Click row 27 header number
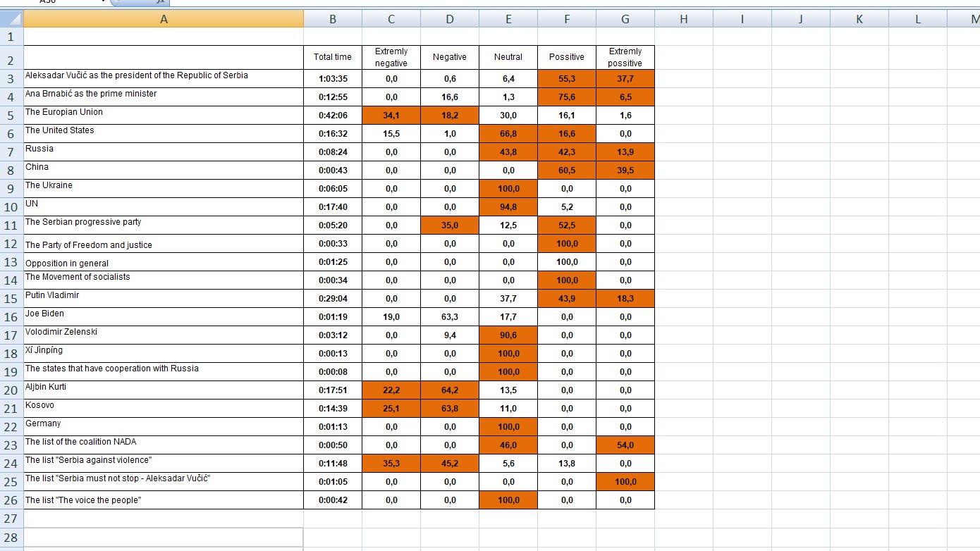The image size is (980, 551). click(11, 519)
